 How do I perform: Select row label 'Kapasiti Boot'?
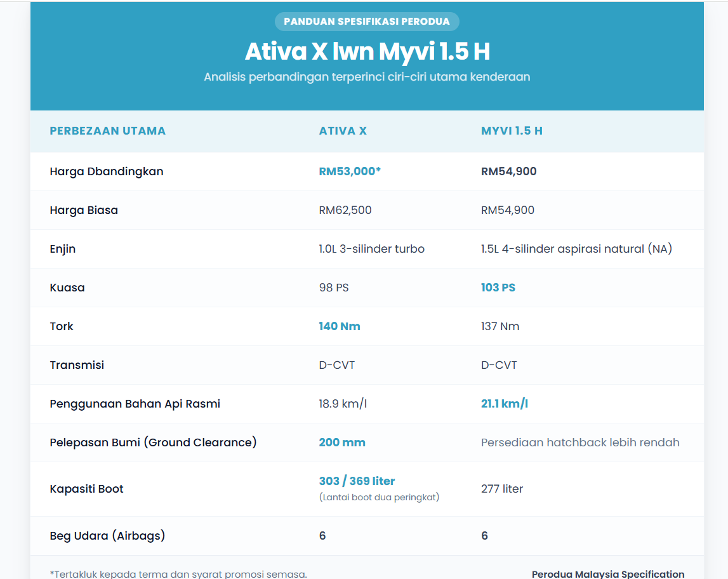pyautogui.click(x=86, y=489)
